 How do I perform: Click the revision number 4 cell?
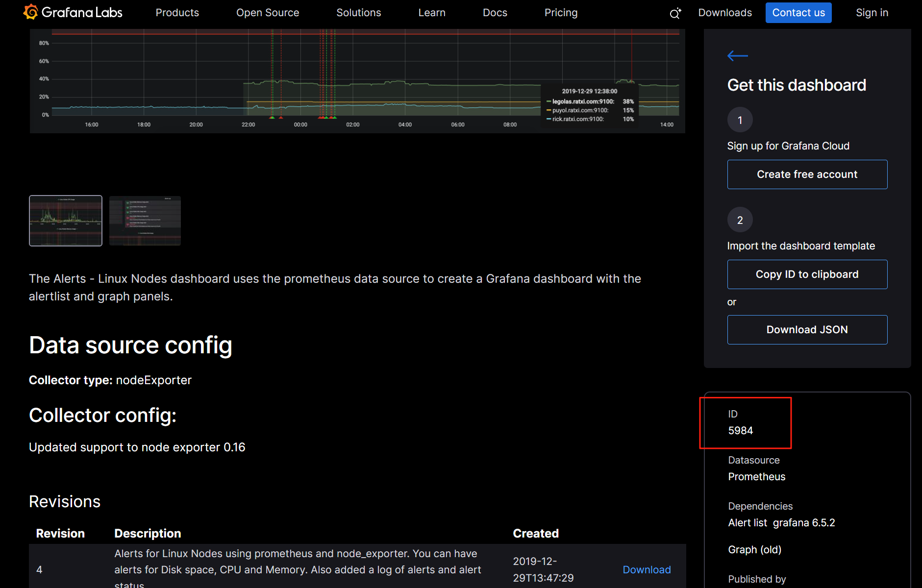[39, 570]
